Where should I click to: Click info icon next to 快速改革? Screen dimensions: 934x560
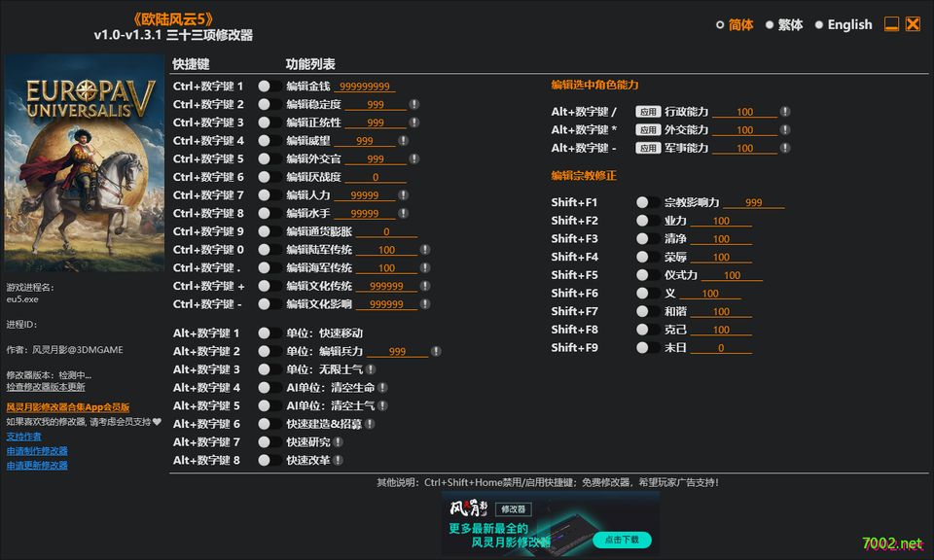[x=338, y=460]
